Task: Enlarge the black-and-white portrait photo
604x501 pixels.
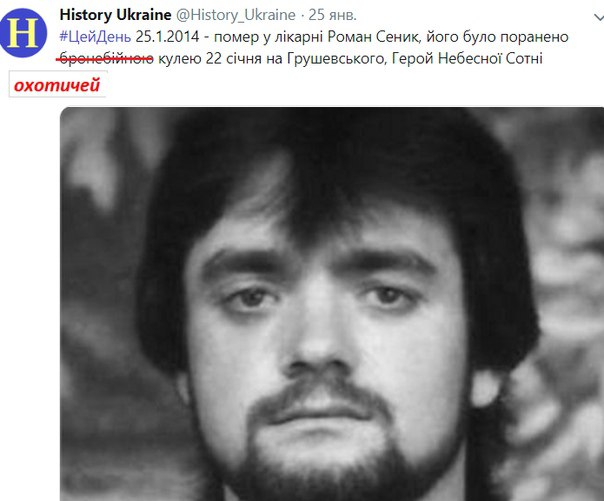Action: pyautogui.click(x=332, y=304)
